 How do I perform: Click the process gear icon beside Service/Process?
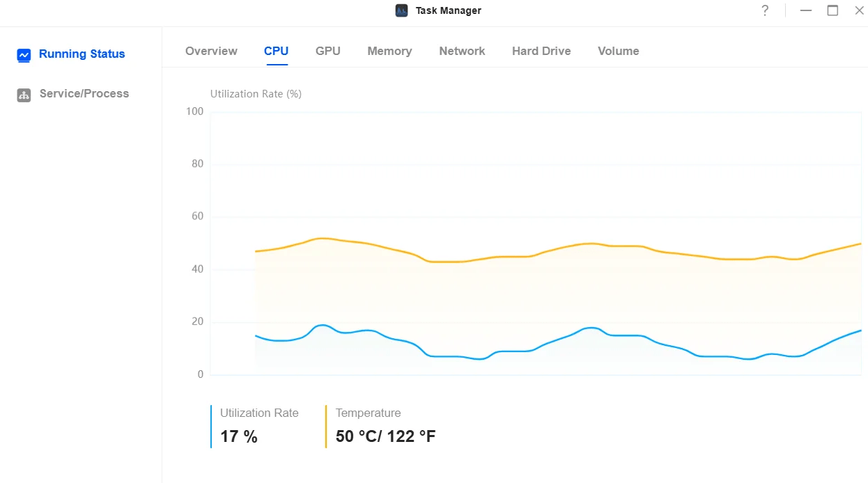coord(24,95)
